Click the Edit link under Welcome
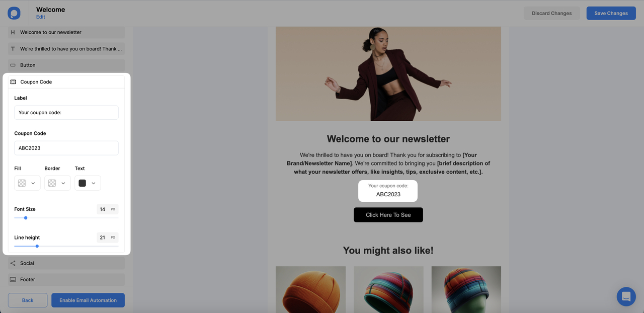This screenshot has height=313, width=644. [41, 17]
